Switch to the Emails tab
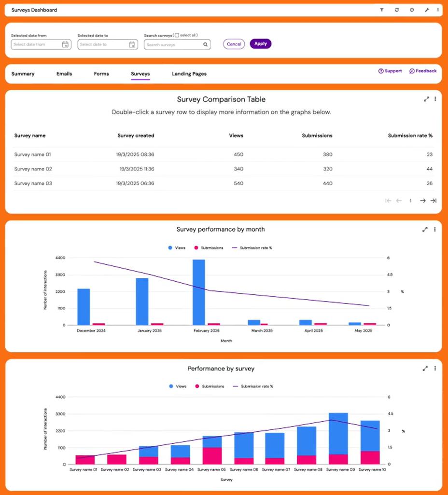Viewport: 448px width, 495px height. [x=64, y=73]
